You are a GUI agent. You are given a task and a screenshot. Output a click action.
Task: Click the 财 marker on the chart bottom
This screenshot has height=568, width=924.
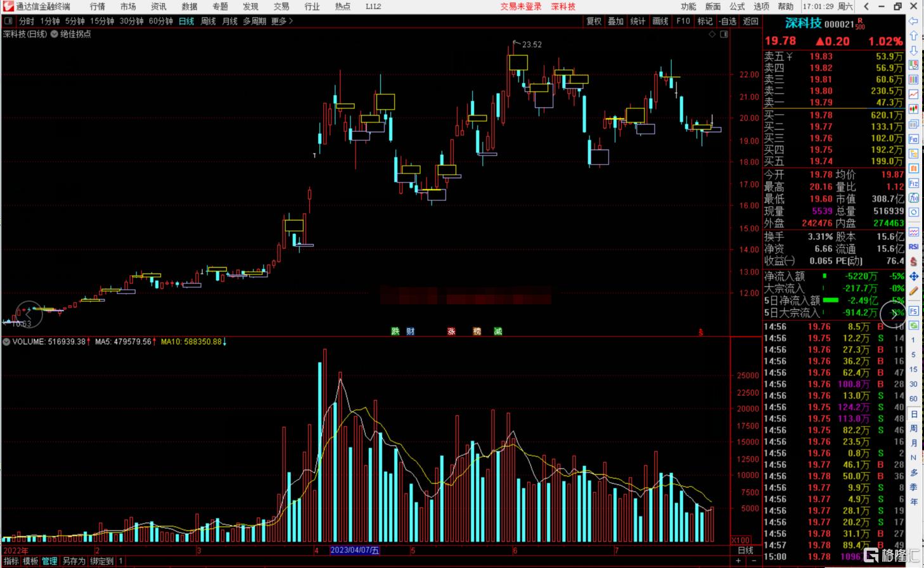point(411,331)
